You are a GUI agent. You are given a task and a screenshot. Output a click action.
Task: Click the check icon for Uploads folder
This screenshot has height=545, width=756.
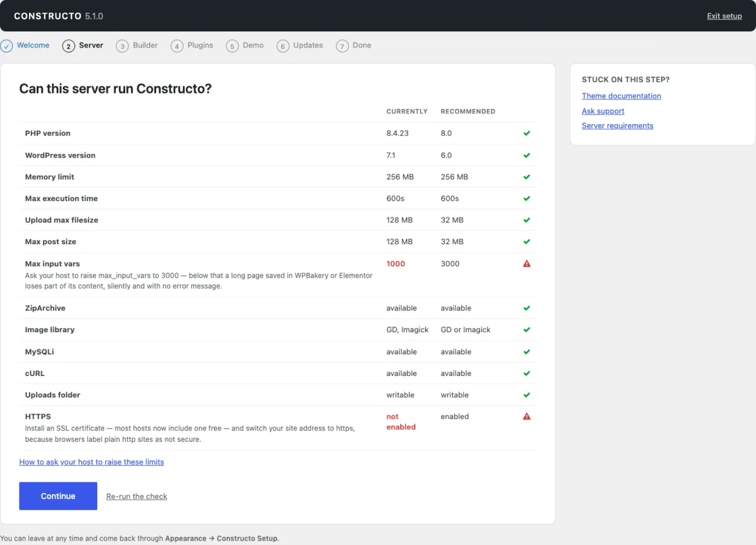pos(526,395)
